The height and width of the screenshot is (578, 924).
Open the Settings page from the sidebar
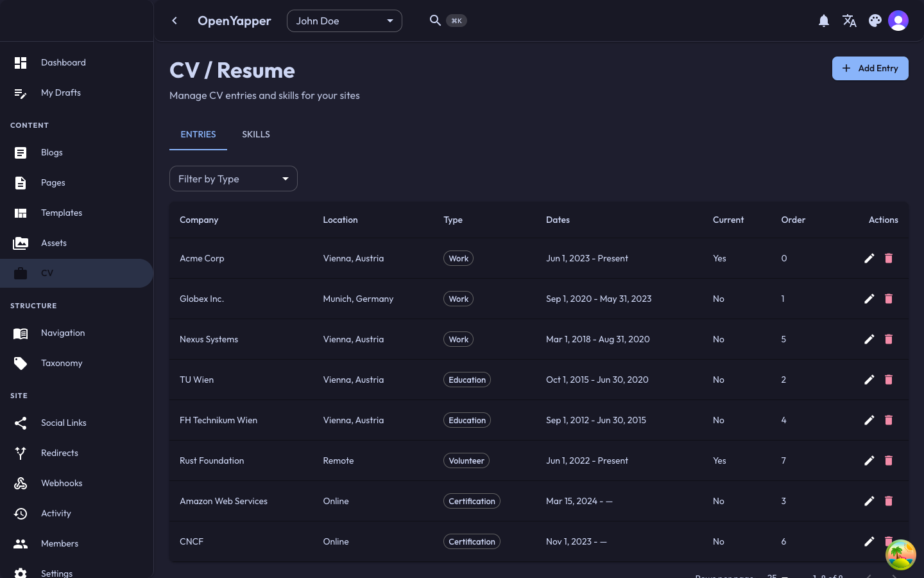click(x=56, y=572)
